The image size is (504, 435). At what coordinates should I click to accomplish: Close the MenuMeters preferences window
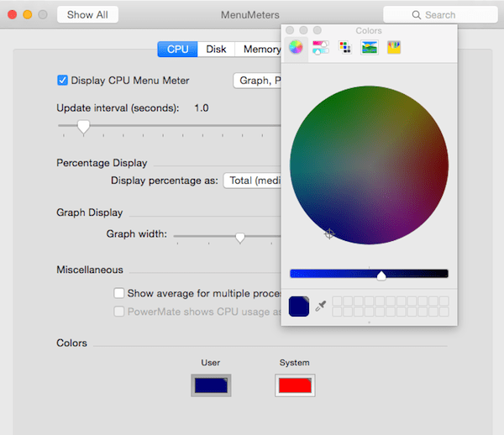(13, 14)
